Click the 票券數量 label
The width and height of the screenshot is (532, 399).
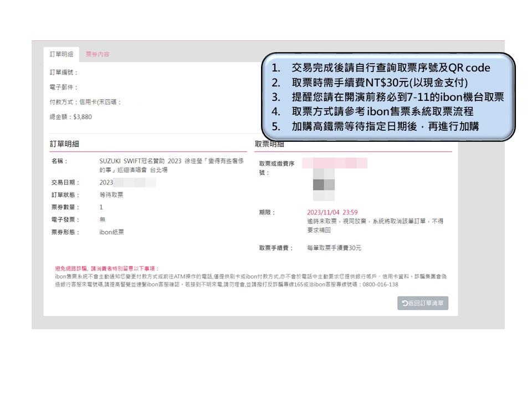65,207
